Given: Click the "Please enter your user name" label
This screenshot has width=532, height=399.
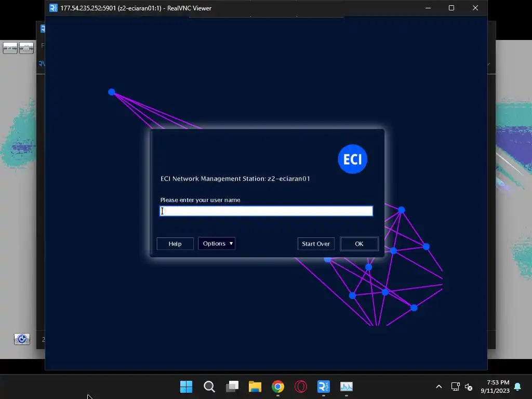Looking at the screenshot, I should (200, 200).
